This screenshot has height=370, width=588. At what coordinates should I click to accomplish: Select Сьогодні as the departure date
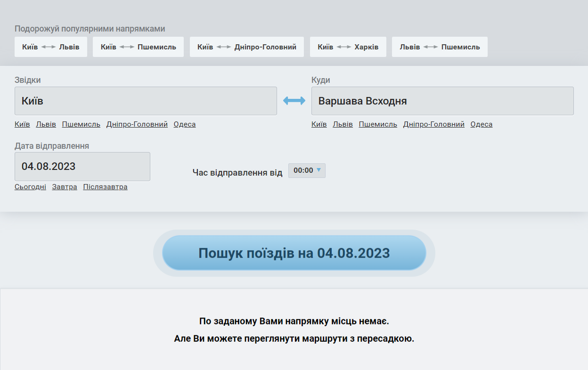click(30, 186)
